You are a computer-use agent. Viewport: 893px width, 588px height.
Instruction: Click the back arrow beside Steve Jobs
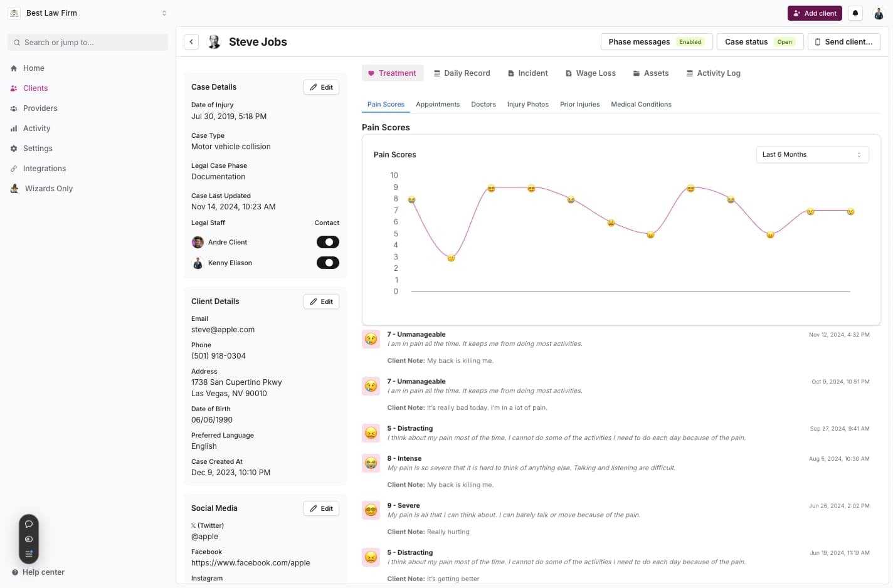(x=191, y=41)
